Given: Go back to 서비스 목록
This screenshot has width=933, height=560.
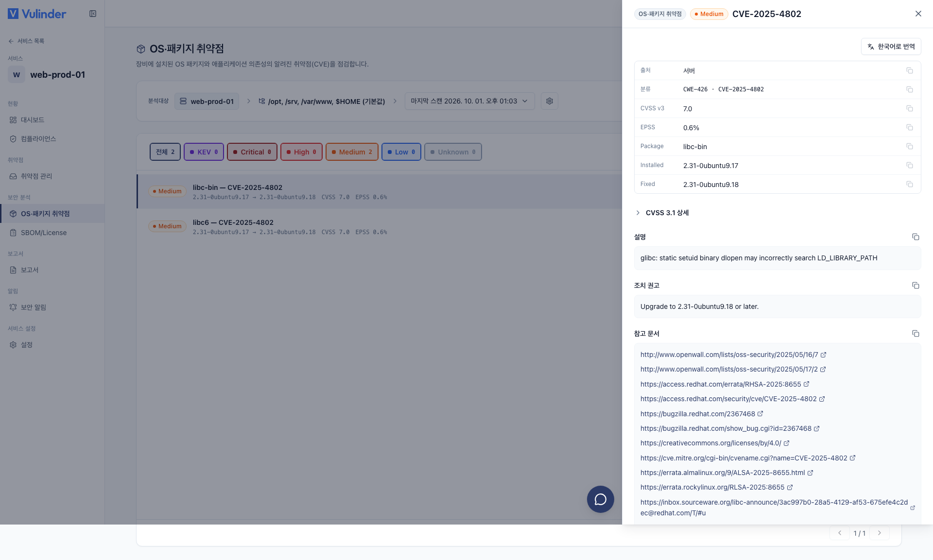Looking at the screenshot, I should tap(26, 41).
